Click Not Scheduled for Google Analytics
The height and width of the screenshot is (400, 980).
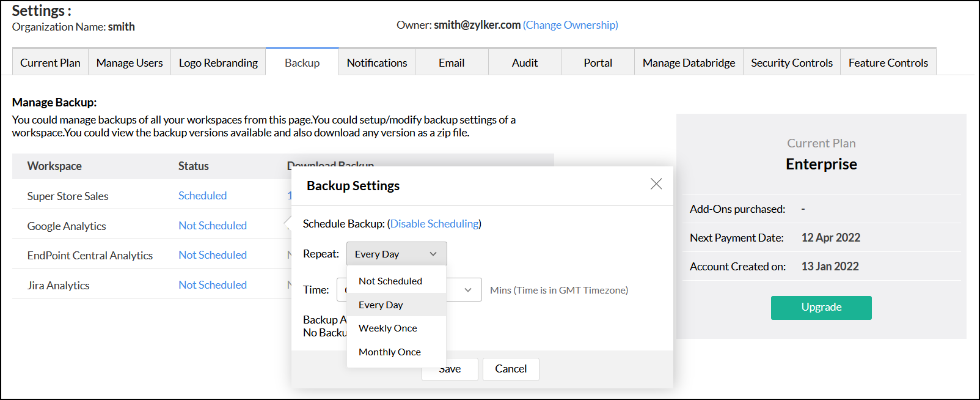213,226
